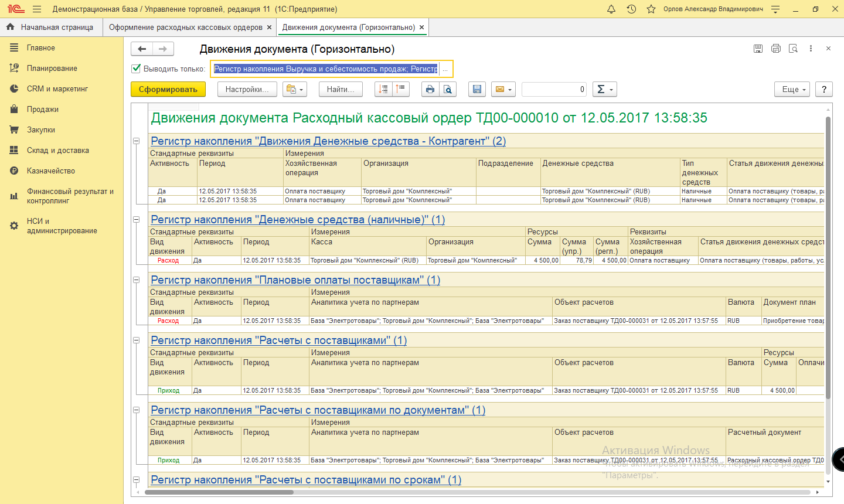Collapse Плановые оплаты поставщикам group
The image size is (844, 504).
pos(136,280)
